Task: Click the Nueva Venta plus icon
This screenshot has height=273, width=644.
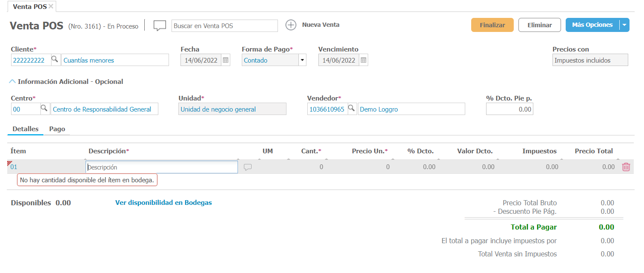Action: [x=290, y=25]
